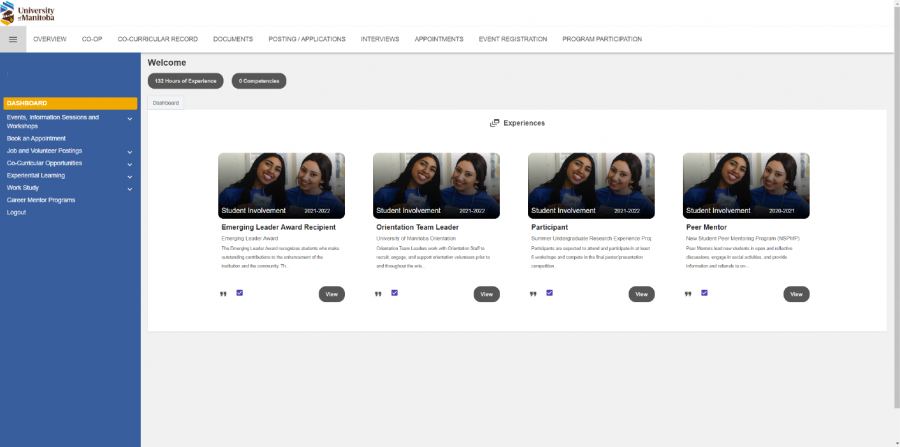Expand Events, Information Sessions and Workshops
The width and height of the screenshot is (900, 447).
click(x=130, y=118)
